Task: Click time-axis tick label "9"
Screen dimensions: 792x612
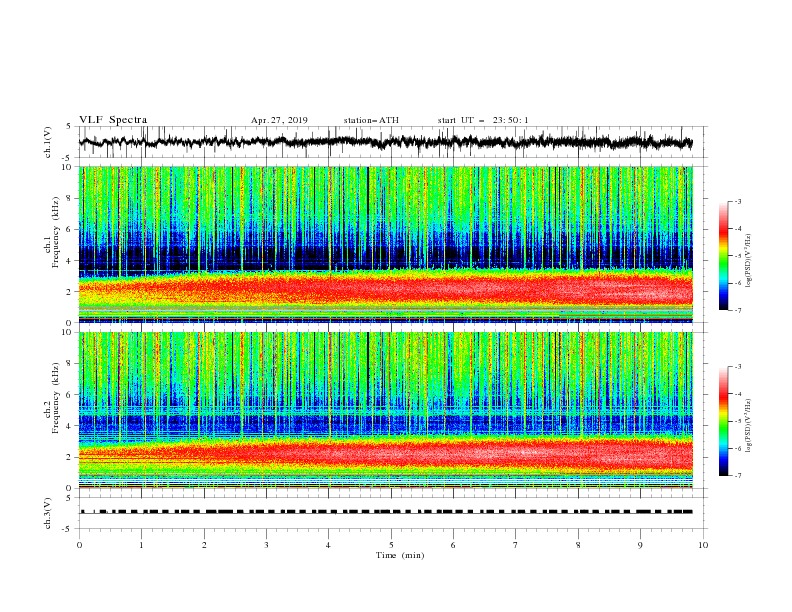Action: (x=640, y=545)
